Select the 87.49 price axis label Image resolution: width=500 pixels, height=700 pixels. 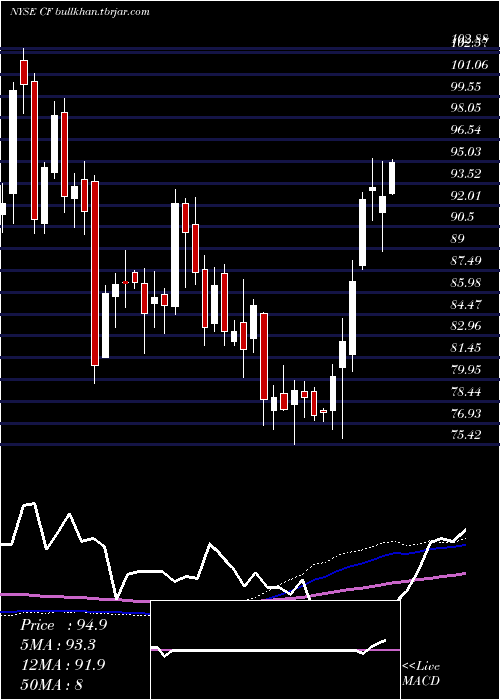click(466, 261)
